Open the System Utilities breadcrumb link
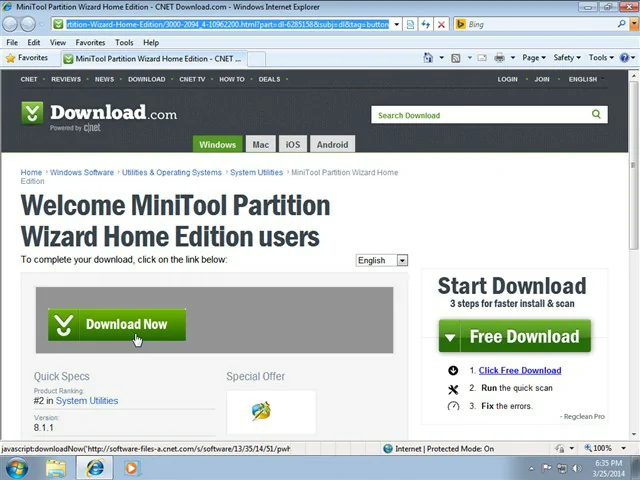The height and width of the screenshot is (480, 640). (x=256, y=172)
